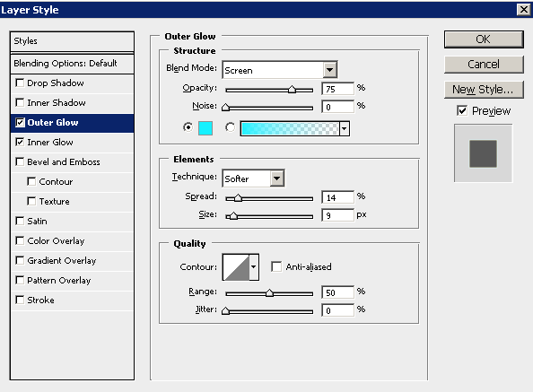Toggle the Anti-aliased checkbox

[x=276, y=266]
